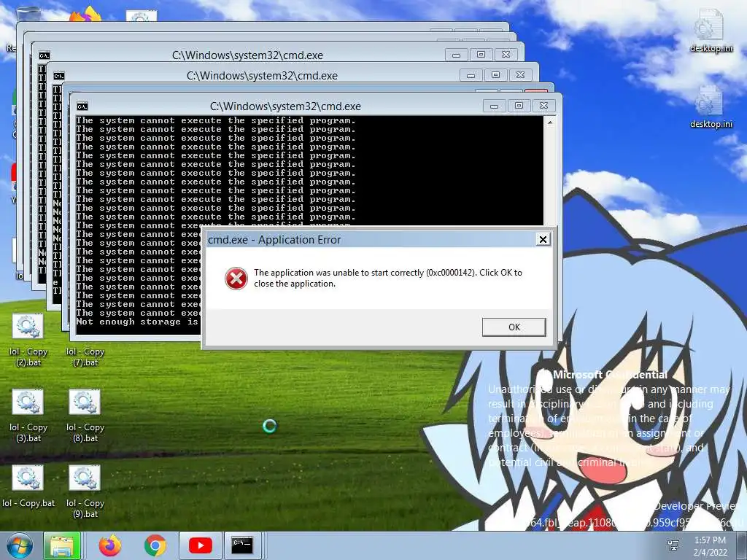Select the lol - Copy.bat file
Screen dimensions: 747x560
[x=28, y=486]
